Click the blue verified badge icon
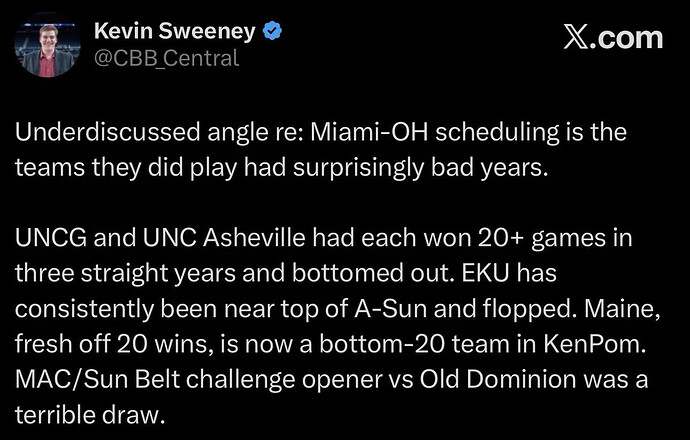 coord(271,32)
